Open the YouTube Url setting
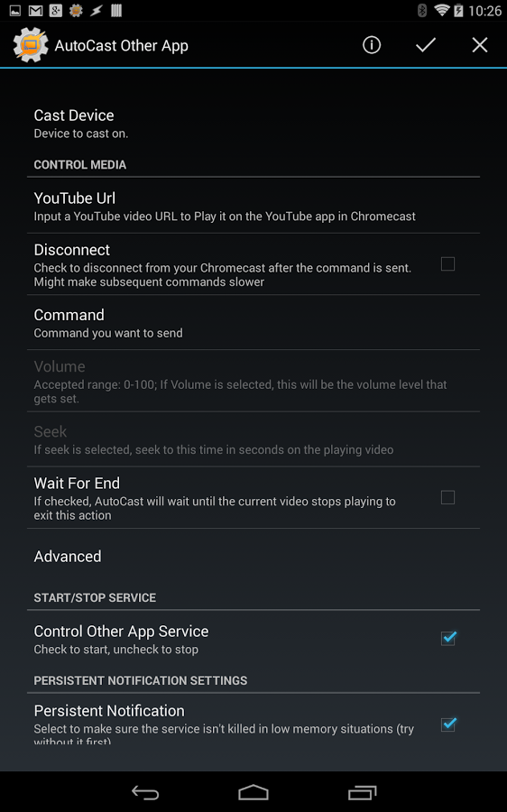The height and width of the screenshot is (812, 507). pos(253,206)
